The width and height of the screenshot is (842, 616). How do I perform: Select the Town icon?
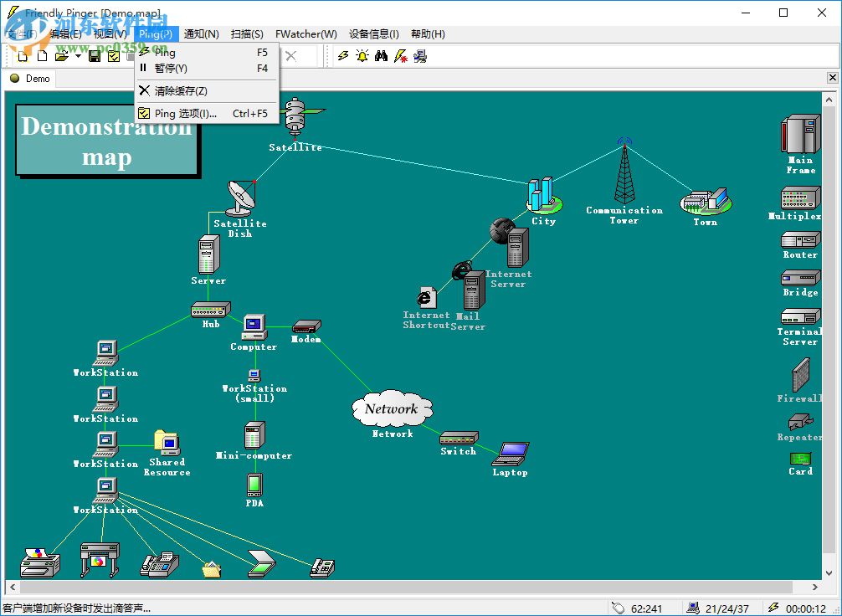[705, 202]
